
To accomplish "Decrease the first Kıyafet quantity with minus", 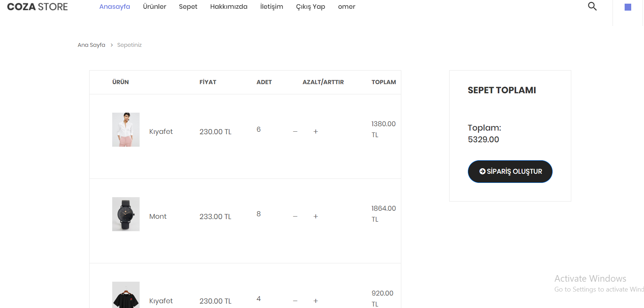I will [295, 131].
